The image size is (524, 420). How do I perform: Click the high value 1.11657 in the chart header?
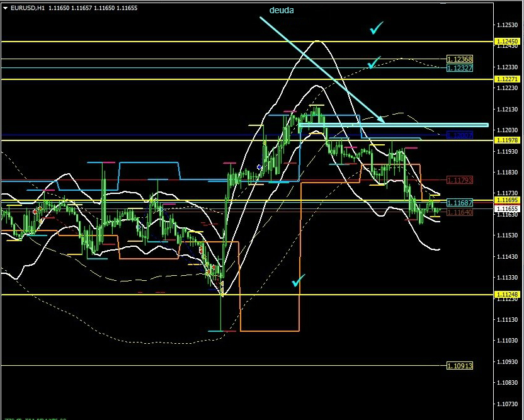pos(81,8)
